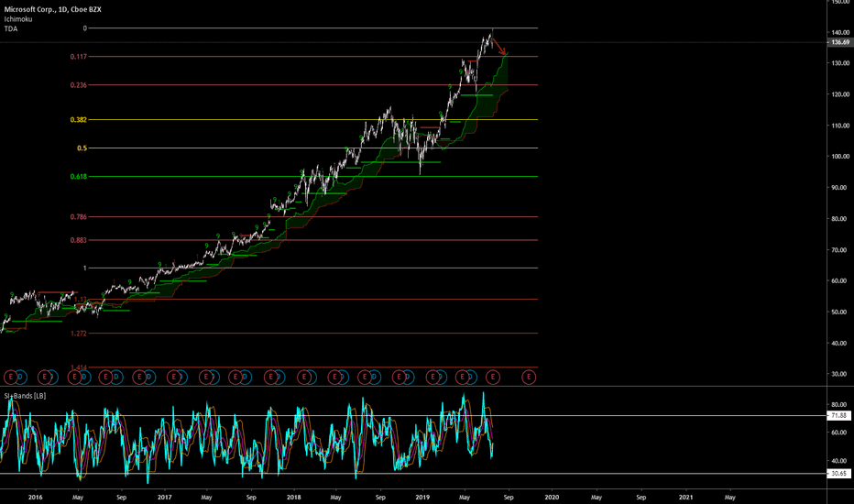Select the 1.414 Fibonacci extension label
Image resolution: width=854 pixels, height=504 pixels.
click(x=79, y=367)
